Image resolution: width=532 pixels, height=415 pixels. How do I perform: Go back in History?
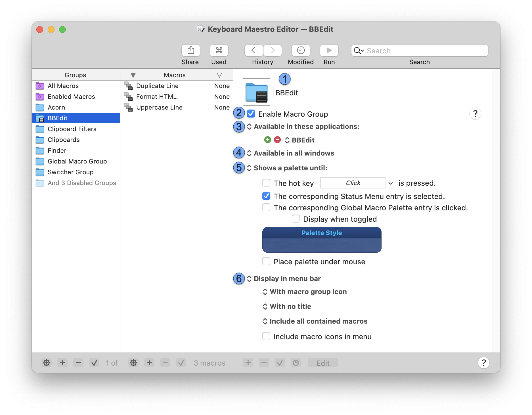(254, 51)
